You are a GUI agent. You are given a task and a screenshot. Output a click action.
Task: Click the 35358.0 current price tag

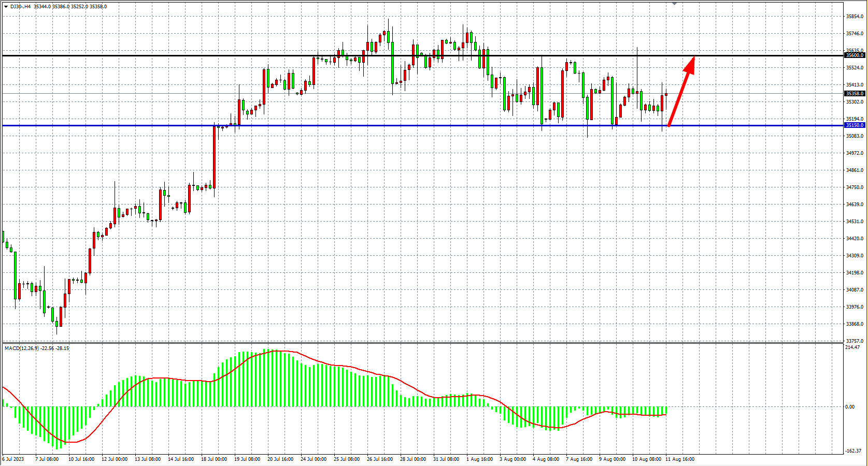tap(855, 94)
